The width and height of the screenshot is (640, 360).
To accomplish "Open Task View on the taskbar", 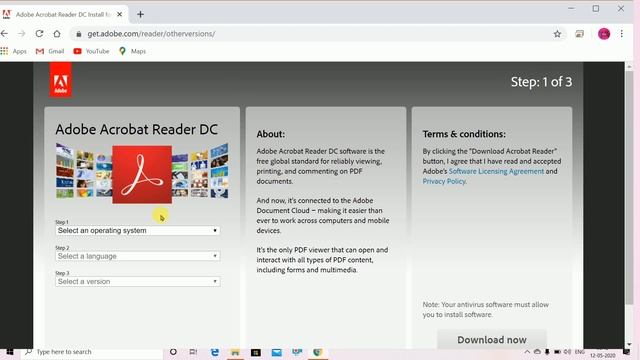I will 193,352.
